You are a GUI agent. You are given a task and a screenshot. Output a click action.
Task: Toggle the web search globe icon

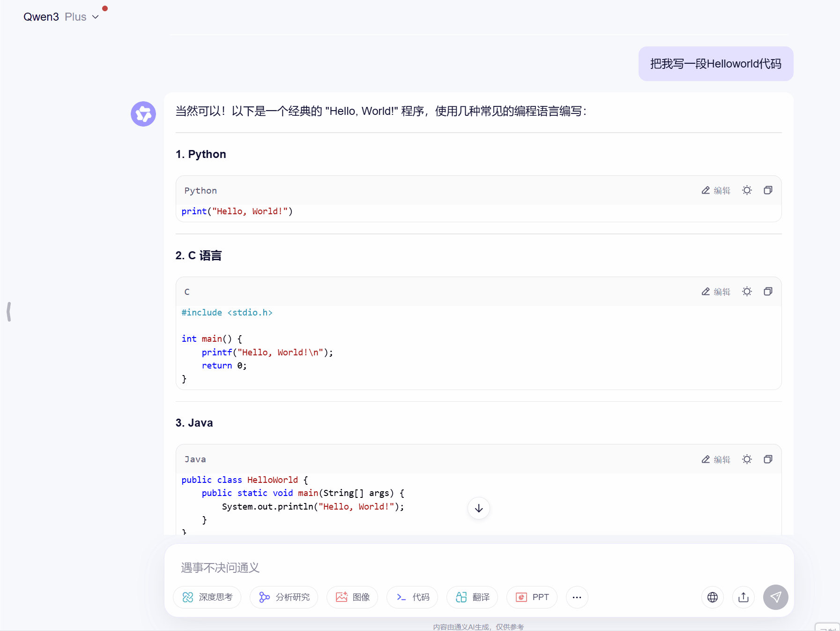[x=713, y=597]
